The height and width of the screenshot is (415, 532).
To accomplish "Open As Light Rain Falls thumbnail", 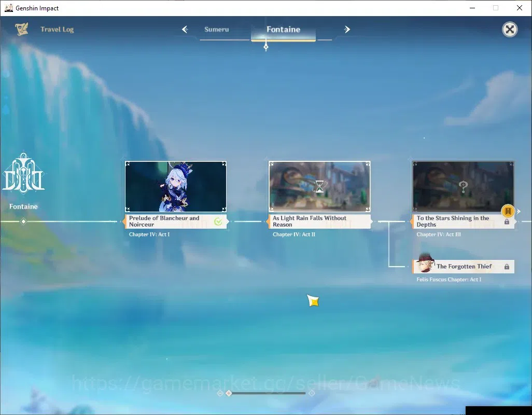I will [x=319, y=187].
